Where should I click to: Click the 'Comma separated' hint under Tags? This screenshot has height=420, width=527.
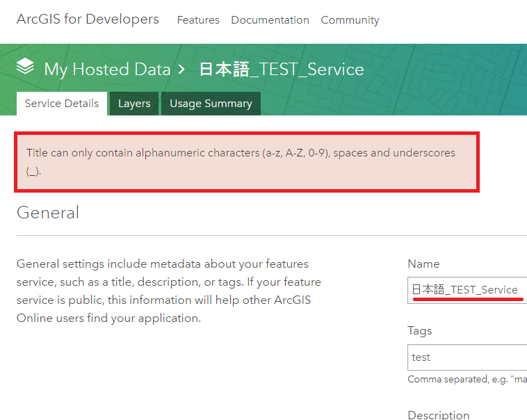[467, 379]
